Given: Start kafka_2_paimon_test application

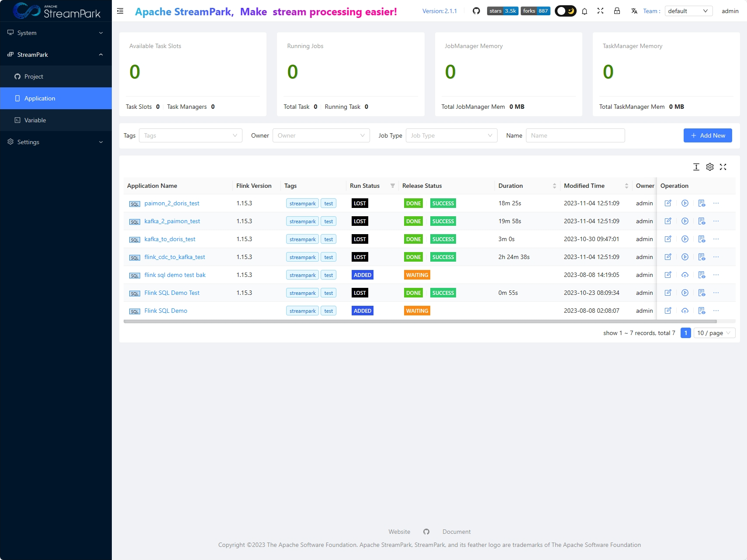Looking at the screenshot, I should click(x=685, y=221).
